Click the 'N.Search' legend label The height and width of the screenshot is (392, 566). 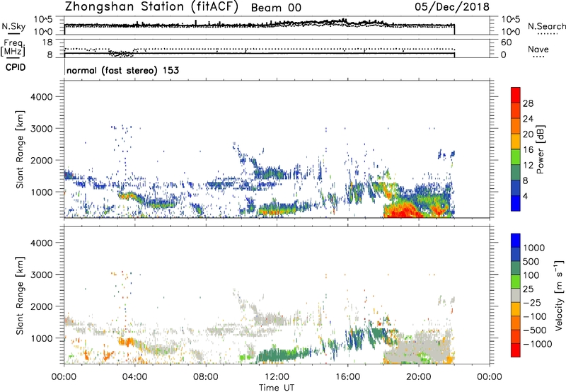[546, 26]
